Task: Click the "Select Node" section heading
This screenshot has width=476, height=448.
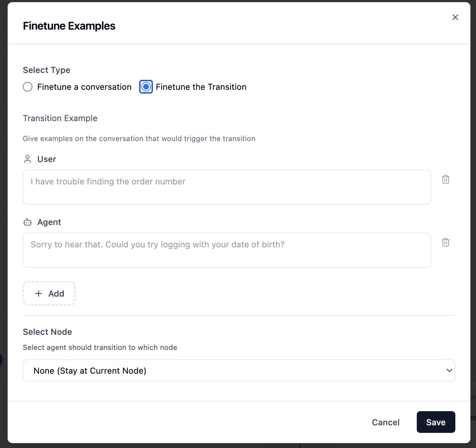Action: tap(48, 332)
